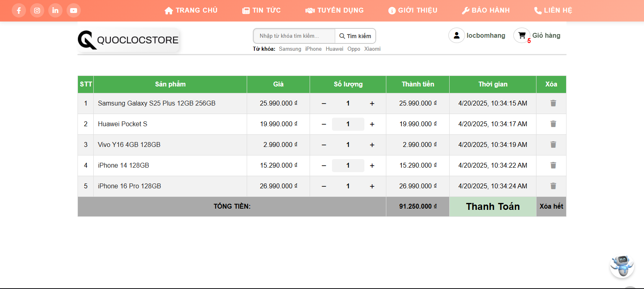Viewport: 644px width, 289px height.
Task: Increase quantity of iPhone 14 128GB
Action: coord(372,166)
